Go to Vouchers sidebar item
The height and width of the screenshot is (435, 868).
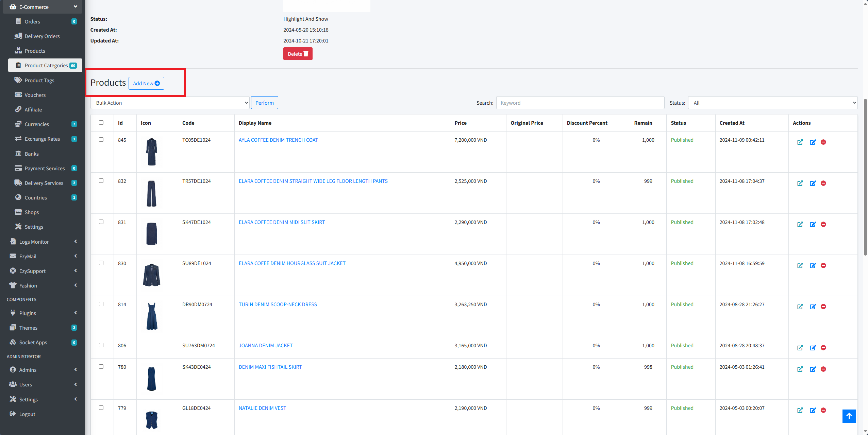point(35,95)
